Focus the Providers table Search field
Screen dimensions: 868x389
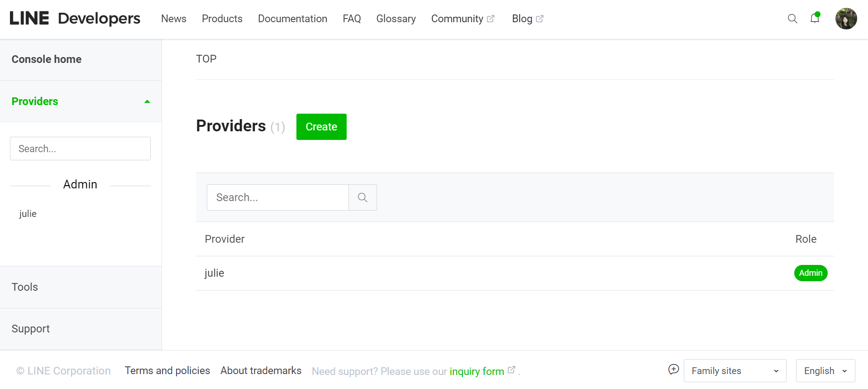point(277,197)
